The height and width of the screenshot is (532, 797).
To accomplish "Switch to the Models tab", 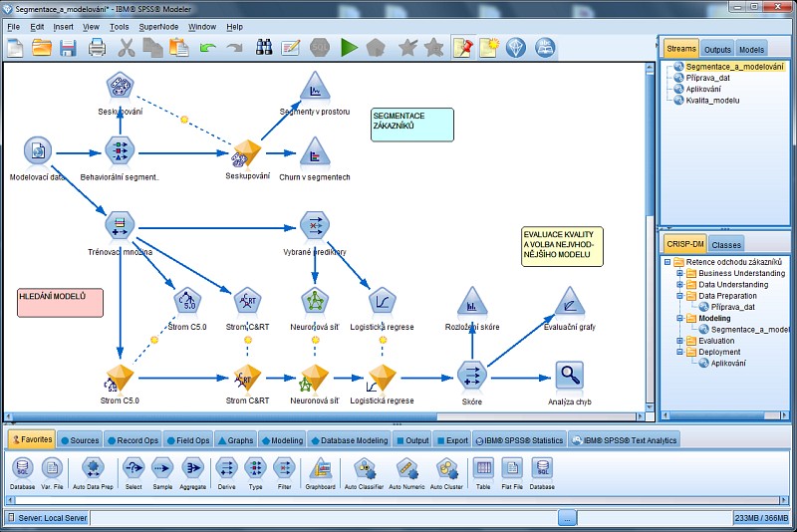I will (751, 49).
